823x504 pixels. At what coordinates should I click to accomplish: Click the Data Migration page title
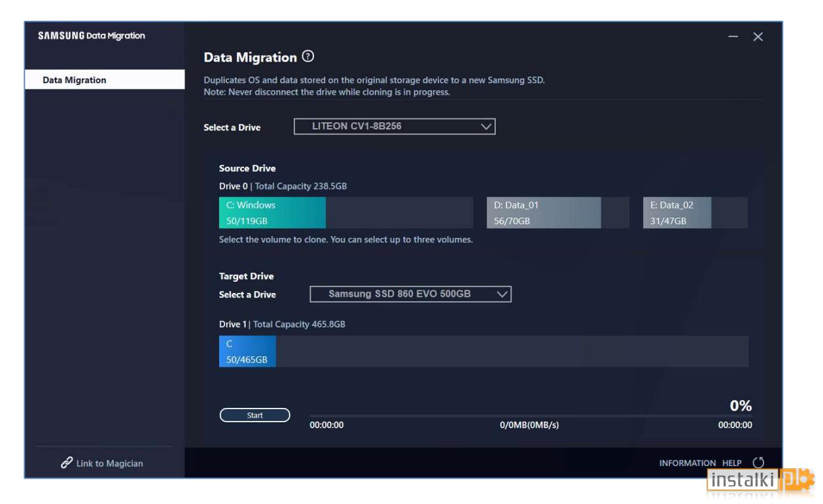click(251, 58)
